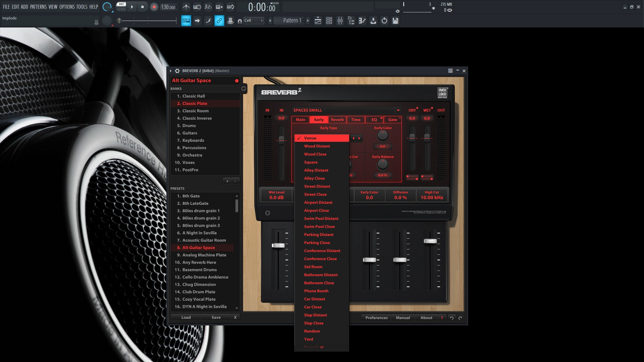
Task: Click the round collapse icon beside the banks panel
Action: (x=244, y=89)
